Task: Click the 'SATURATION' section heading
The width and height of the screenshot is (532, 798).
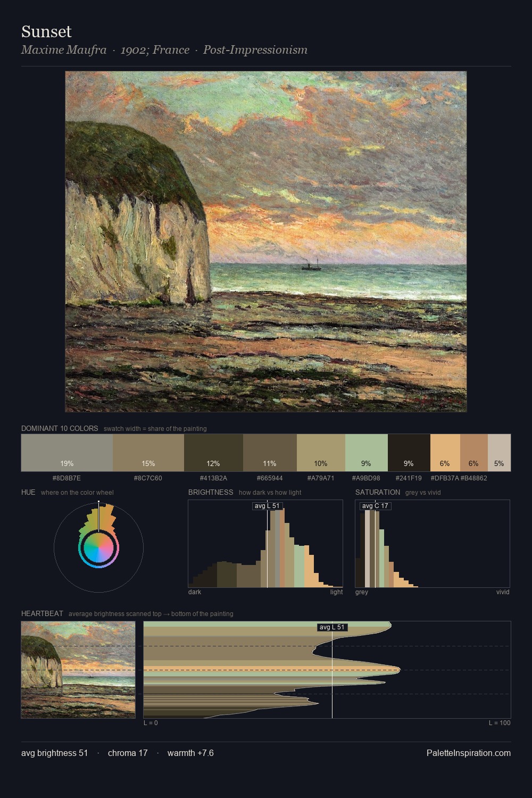Action: pyautogui.click(x=378, y=492)
